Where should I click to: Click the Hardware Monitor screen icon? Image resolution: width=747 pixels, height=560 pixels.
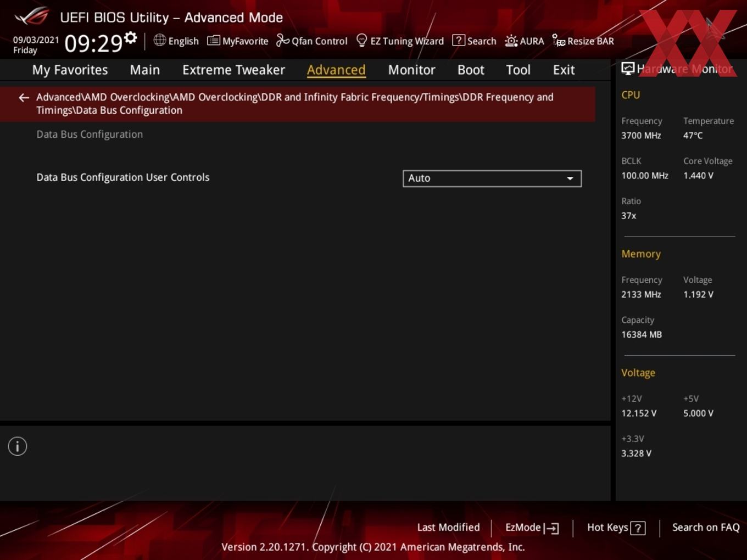pos(628,69)
